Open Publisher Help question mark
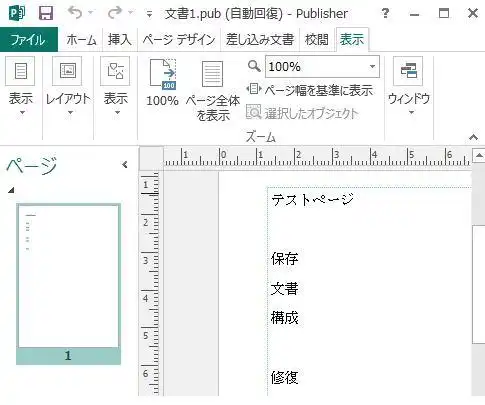 385,13
